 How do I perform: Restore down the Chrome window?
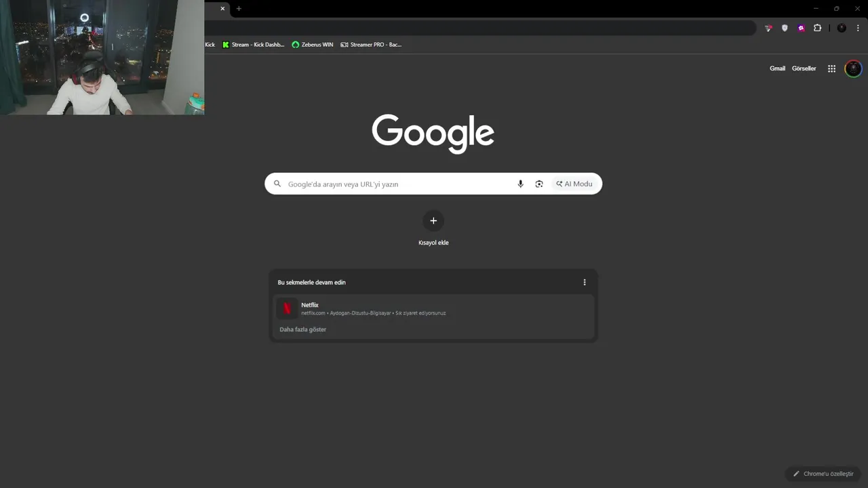pos(836,9)
